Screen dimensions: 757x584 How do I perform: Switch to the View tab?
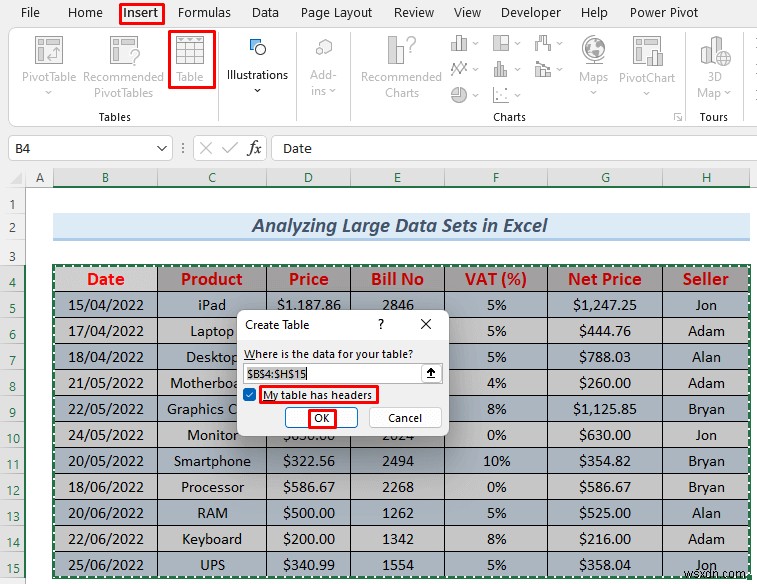pyautogui.click(x=467, y=13)
